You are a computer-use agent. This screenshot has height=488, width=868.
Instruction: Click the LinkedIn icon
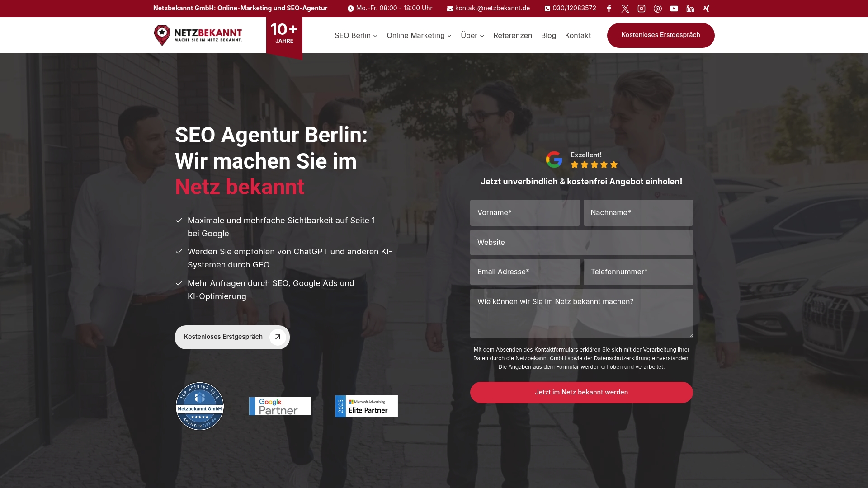pyautogui.click(x=690, y=8)
